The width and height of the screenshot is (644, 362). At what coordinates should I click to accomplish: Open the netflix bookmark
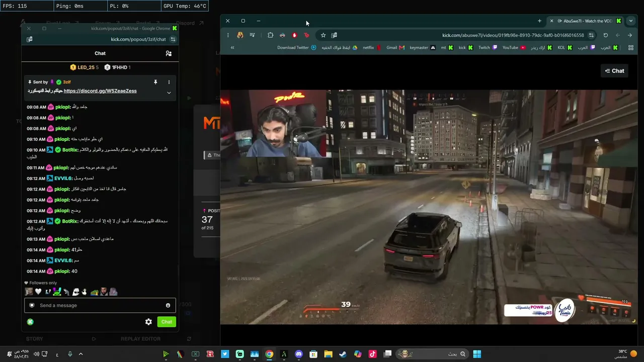372,48
